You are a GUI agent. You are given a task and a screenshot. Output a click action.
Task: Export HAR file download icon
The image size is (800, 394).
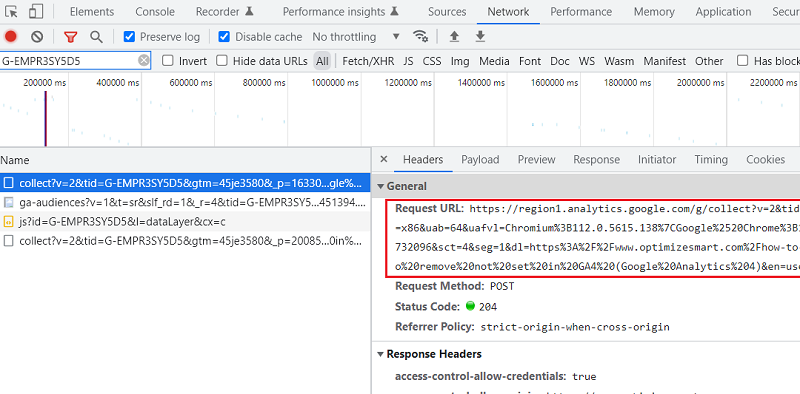coord(480,36)
